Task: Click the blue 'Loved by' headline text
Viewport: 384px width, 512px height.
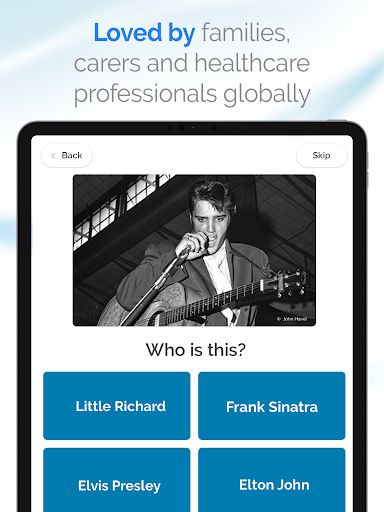Action: click(x=144, y=33)
